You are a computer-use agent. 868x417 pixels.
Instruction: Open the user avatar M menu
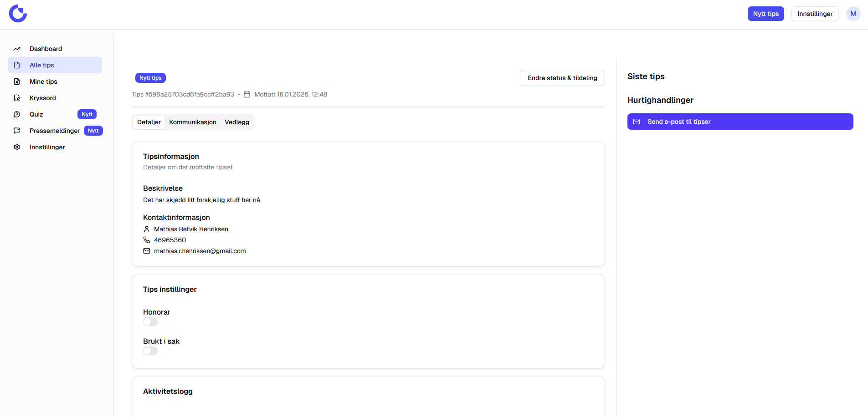click(853, 14)
